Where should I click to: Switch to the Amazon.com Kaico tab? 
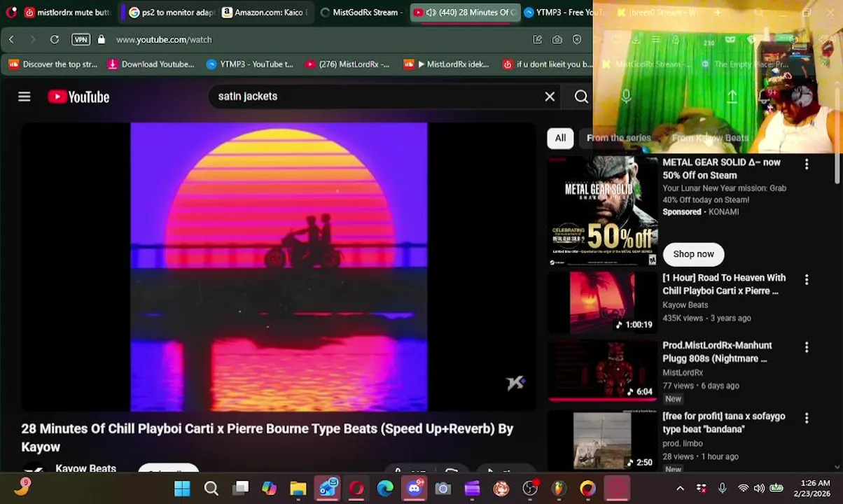(x=265, y=13)
